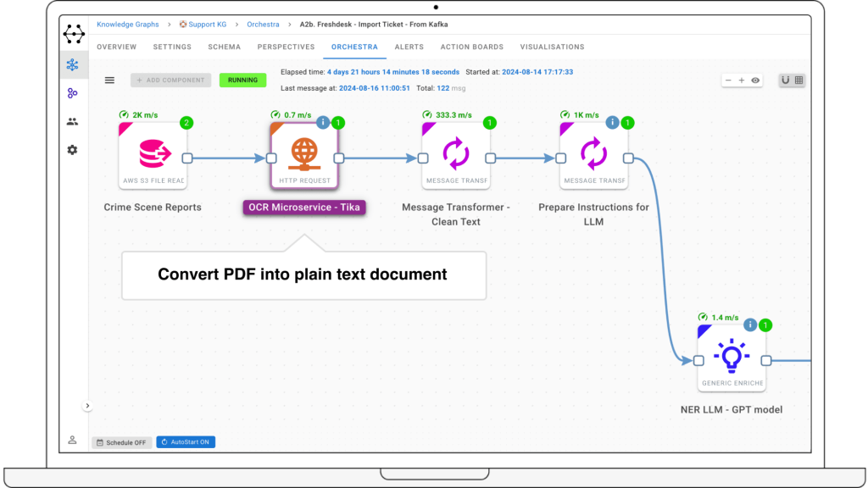
Task: Switch to the Action Boards tab
Action: coord(472,47)
